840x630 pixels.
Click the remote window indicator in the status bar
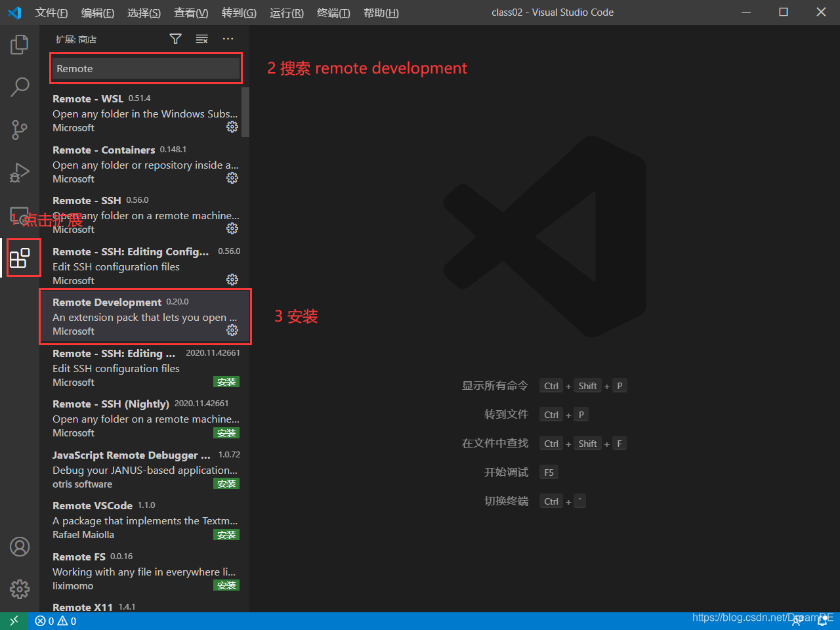pyautogui.click(x=13, y=620)
